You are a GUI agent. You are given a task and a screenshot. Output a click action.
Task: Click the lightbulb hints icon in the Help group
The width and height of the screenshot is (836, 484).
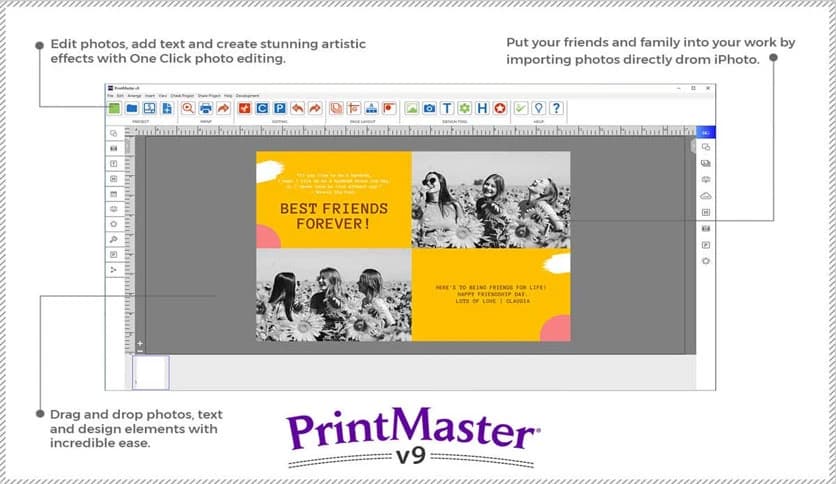click(x=538, y=108)
